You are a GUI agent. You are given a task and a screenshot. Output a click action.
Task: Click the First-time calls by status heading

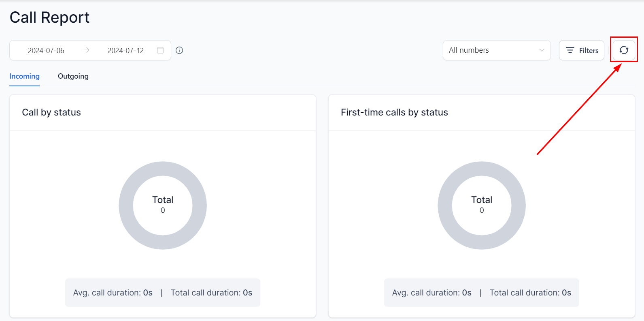tap(394, 112)
